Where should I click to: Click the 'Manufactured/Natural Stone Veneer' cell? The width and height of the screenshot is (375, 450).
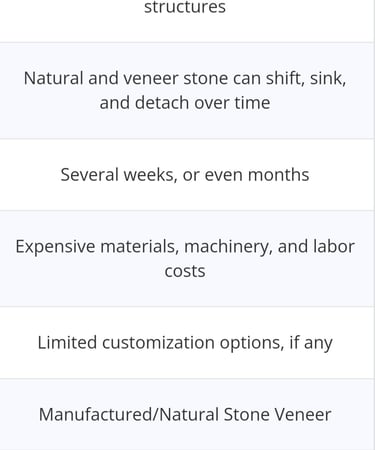[x=187, y=414]
